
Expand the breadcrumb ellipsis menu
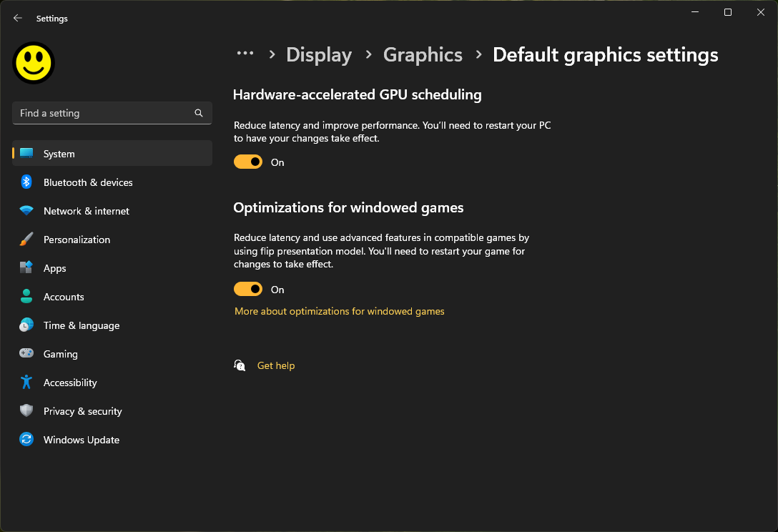click(245, 54)
